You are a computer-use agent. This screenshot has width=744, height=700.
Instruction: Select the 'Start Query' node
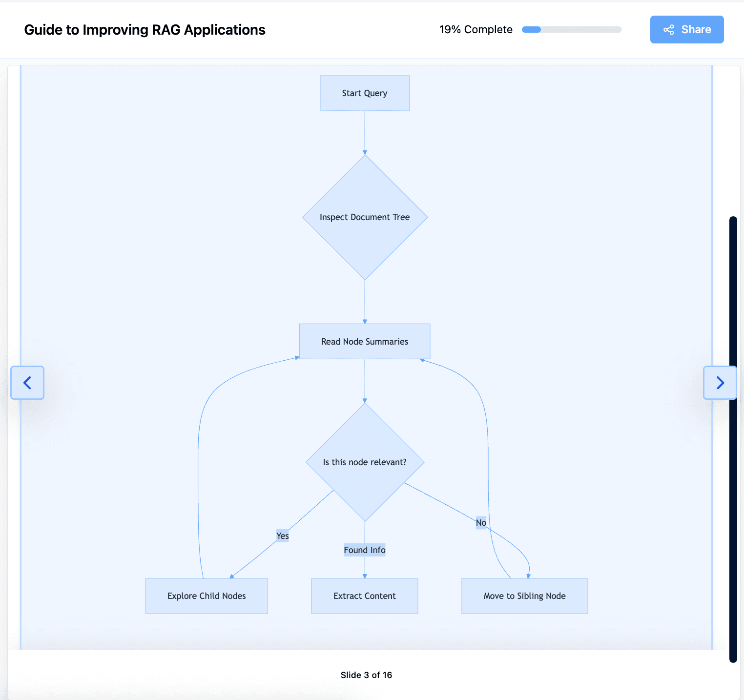[x=365, y=93]
